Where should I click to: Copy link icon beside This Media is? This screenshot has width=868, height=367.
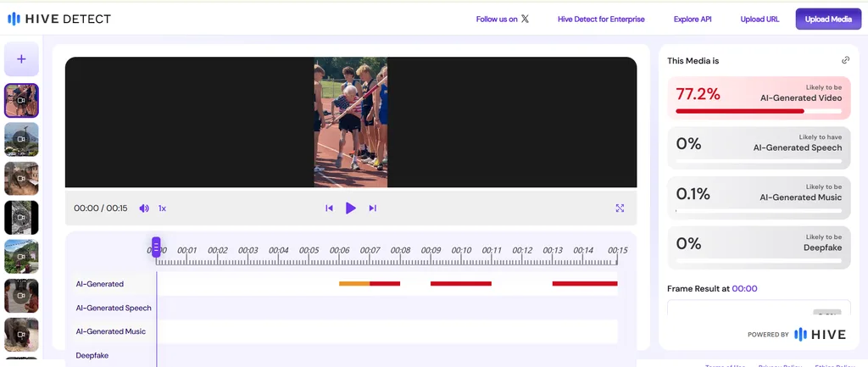(845, 60)
